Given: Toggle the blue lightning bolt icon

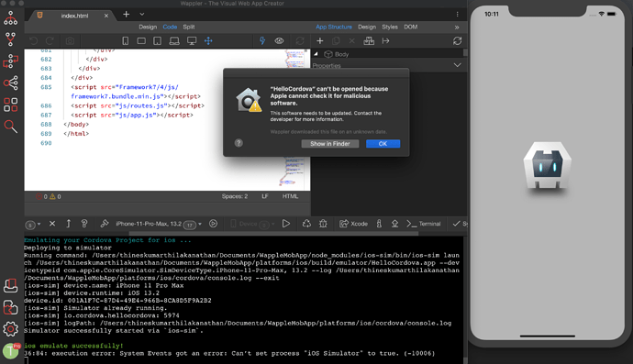Looking at the screenshot, I should point(262,40).
